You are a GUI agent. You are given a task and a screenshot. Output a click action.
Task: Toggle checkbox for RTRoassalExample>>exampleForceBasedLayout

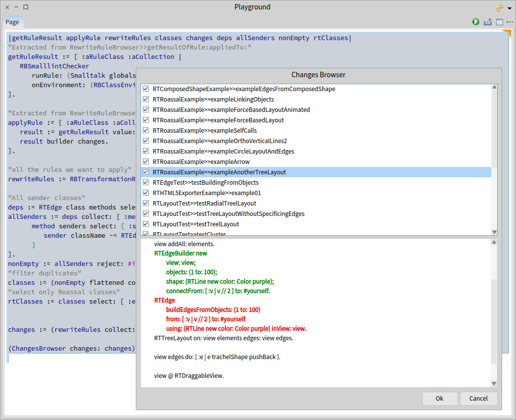(x=146, y=120)
